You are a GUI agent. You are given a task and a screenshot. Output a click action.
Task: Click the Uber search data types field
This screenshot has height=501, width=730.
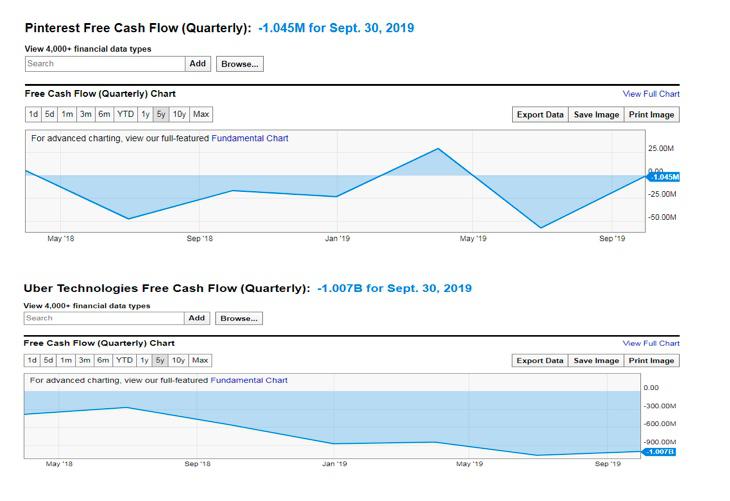pos(104,318)
